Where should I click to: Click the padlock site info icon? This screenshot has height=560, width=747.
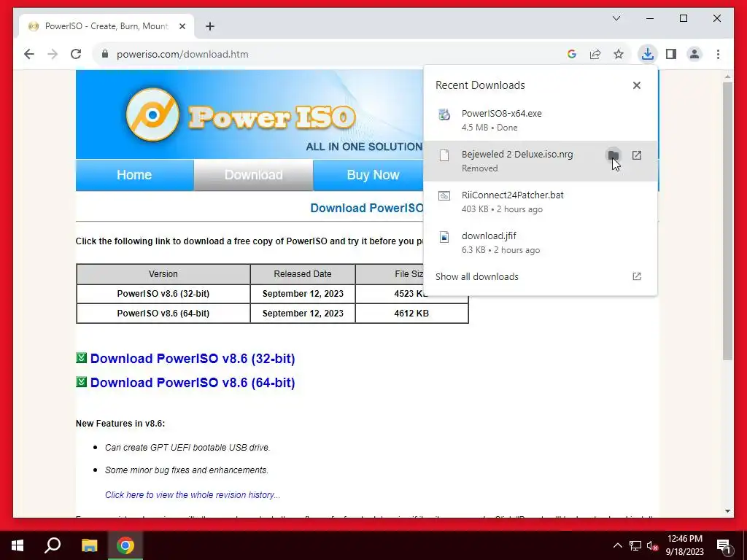click(105, 54)
